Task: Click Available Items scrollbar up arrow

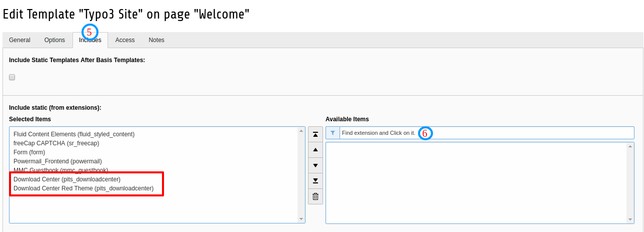Action: tap(630, 146)
